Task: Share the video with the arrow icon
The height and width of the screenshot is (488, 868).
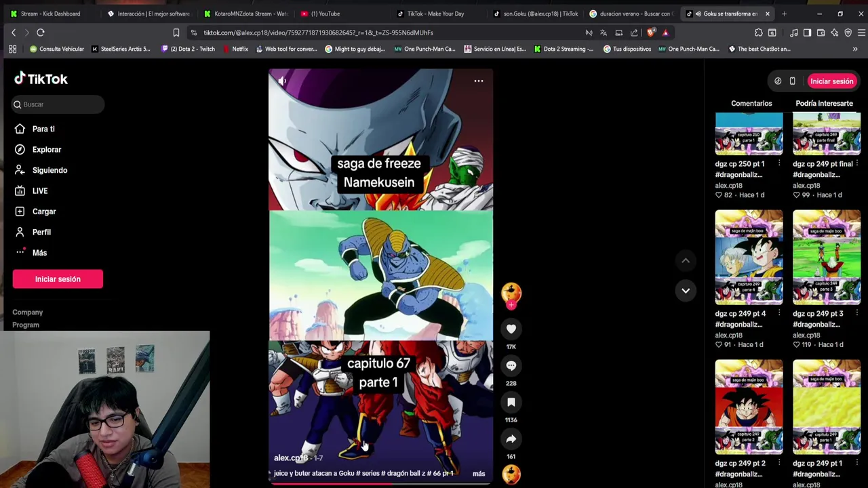Action: click(511, 439)
